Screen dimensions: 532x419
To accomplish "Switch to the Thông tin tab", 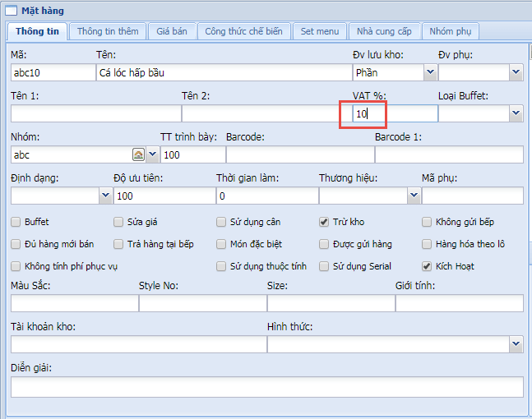I will [37, 31].
